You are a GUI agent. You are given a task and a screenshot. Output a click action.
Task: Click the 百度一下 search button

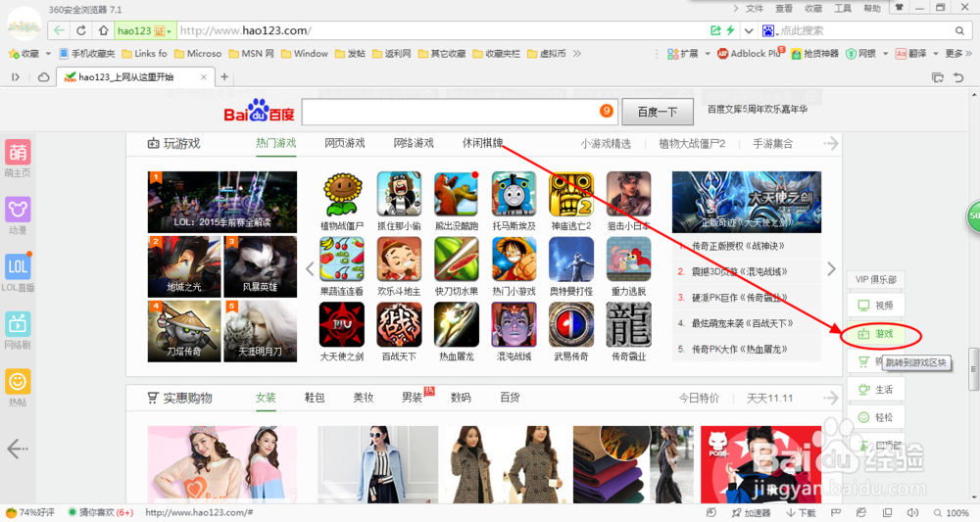click(658, 112)
